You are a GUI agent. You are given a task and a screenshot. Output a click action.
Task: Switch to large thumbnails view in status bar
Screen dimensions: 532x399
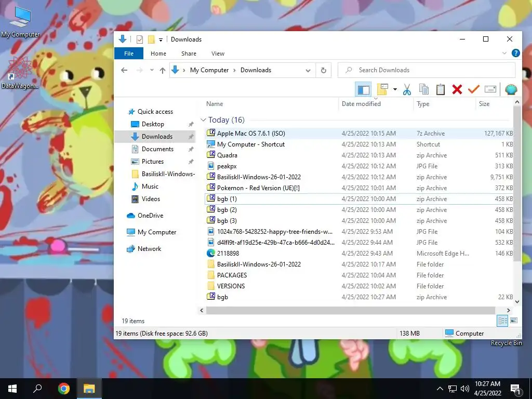pos(514,321)
